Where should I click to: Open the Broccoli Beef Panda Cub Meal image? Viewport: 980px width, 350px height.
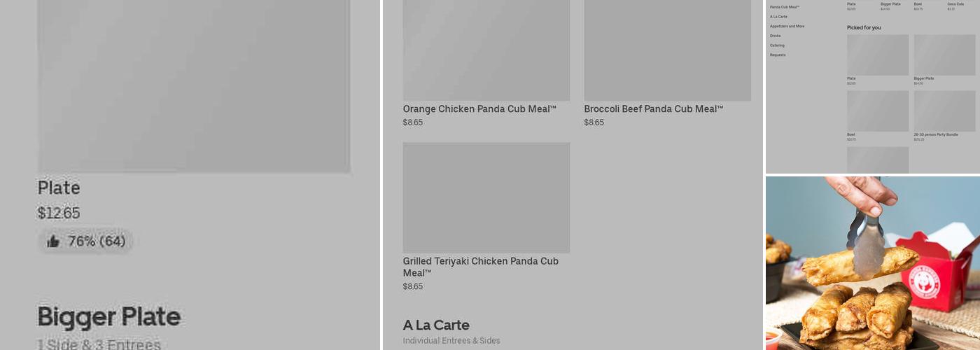(x=667, y=50)
